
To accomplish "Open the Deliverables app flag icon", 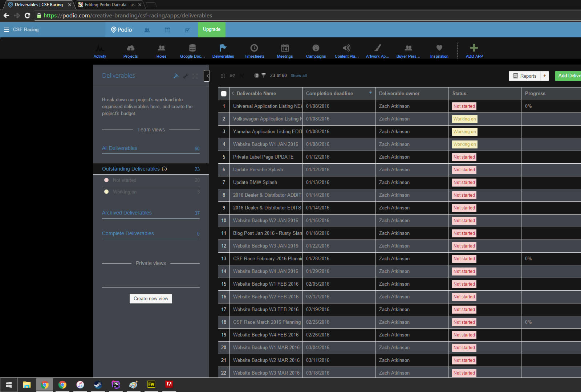I will coord(223,48).
